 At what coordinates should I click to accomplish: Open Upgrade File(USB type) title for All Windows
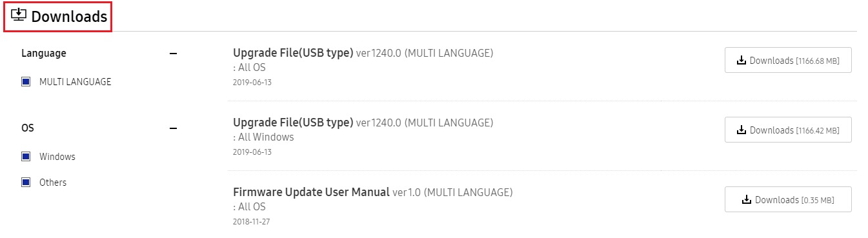[x=293, y=123]
